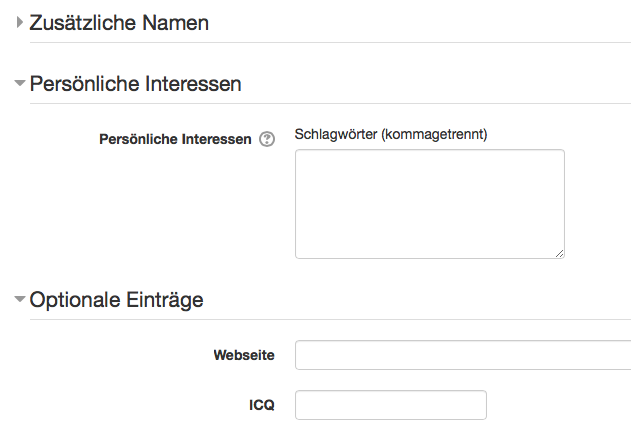
Task: Focus the ICQ input field
Action: (391, 405)
